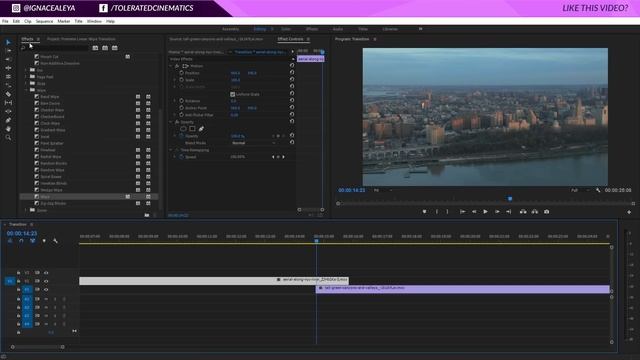
Task: Toggle animation stopwatch for Anchor Point
Action: point(182,108)
